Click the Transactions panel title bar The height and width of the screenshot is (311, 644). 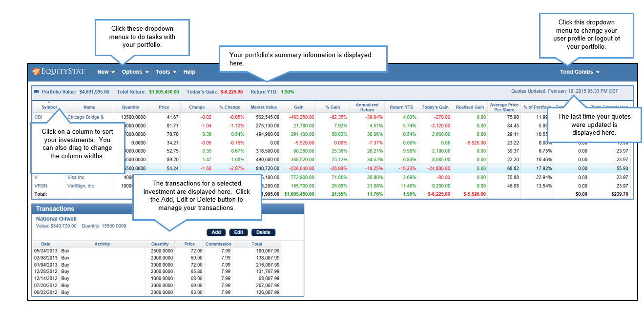point(168,208)
